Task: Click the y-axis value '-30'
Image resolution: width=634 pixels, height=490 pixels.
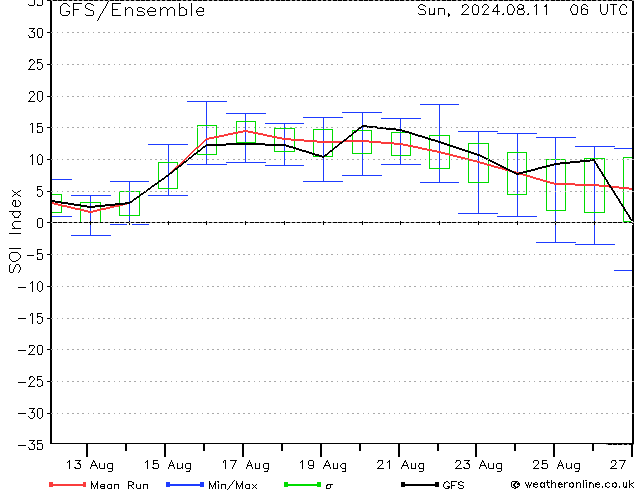Action: coord(30,413)
